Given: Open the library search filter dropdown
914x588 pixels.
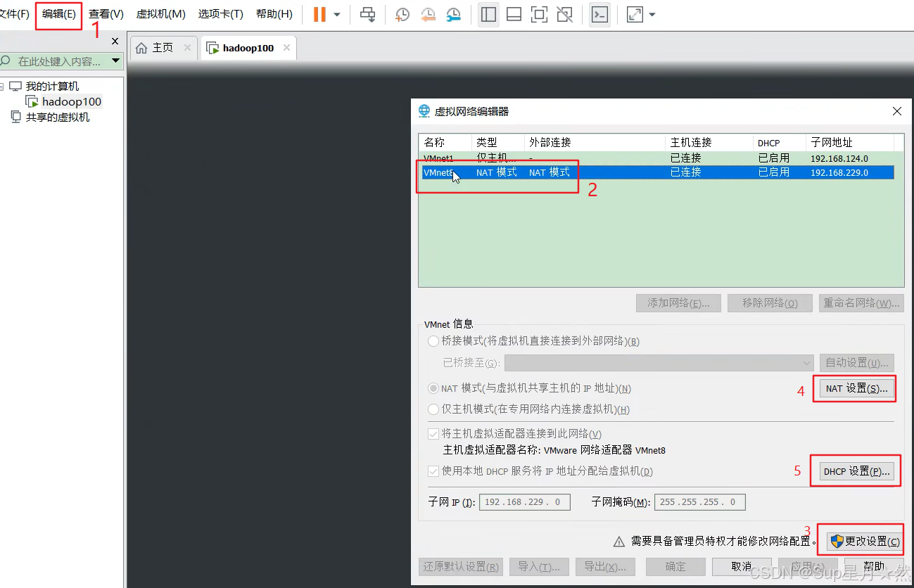Looking at the screenshot, I should (116, 61).
